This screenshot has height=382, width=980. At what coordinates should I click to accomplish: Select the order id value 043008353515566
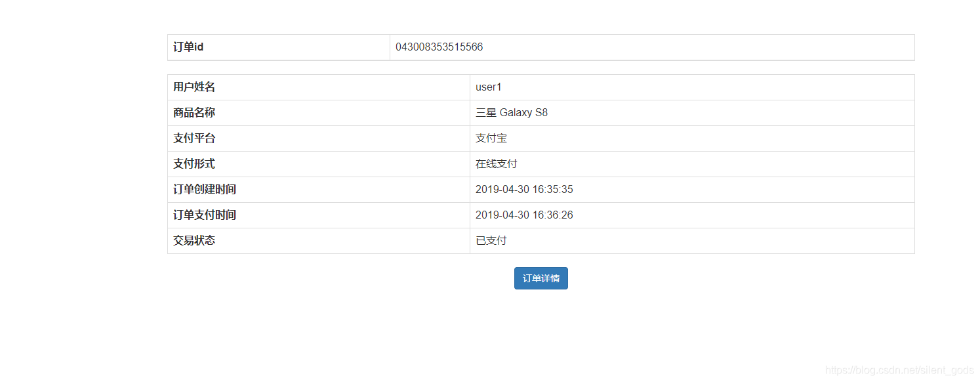(439, 47)
